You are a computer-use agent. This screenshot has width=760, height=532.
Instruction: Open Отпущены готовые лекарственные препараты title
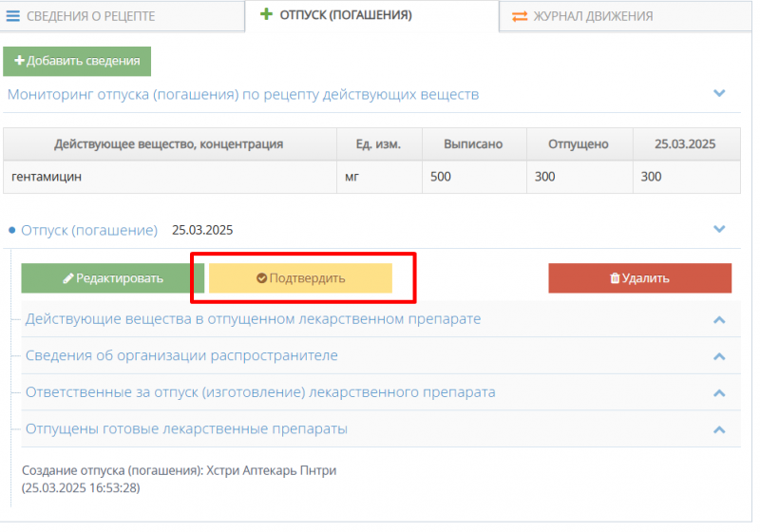click(x=186, y=428)
